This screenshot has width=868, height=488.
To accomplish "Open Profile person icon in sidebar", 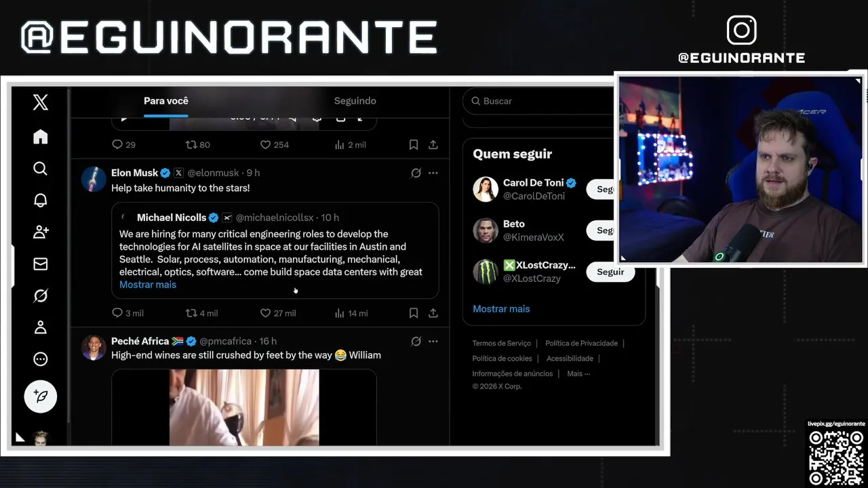I will tap(40, 327).
